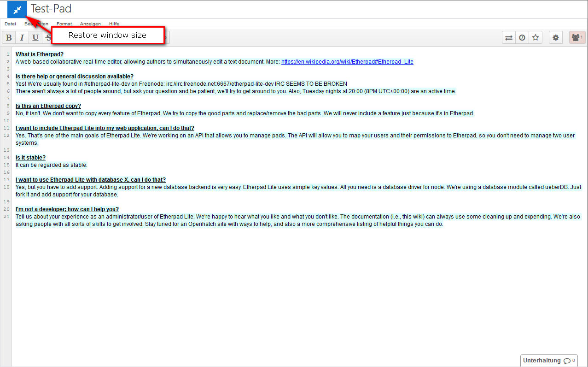Viewport: 588px width, 367px height.
Task: Click the heading "Is it stable?"
Action: point(30,158)
